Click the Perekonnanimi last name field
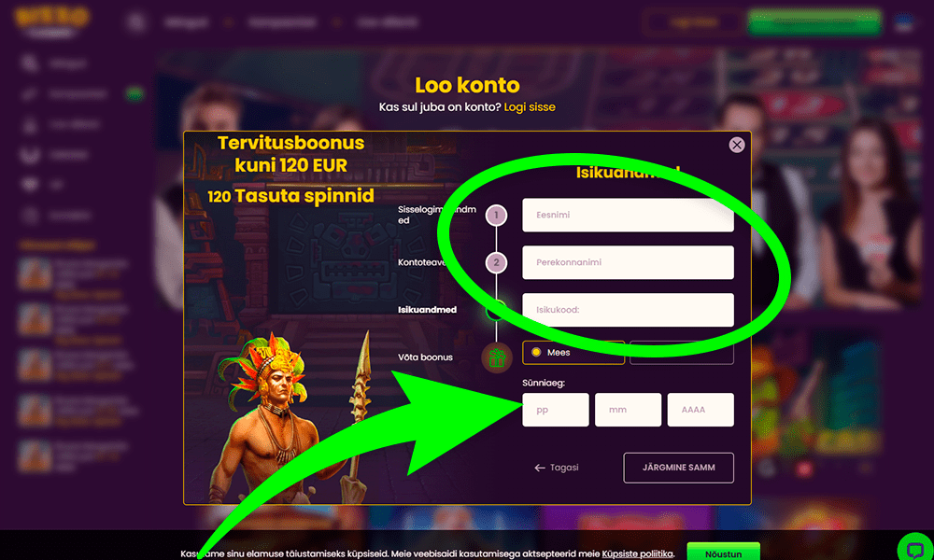Viewport: 934px width, 560px height. pyautogui.click(x=628, y=262)
